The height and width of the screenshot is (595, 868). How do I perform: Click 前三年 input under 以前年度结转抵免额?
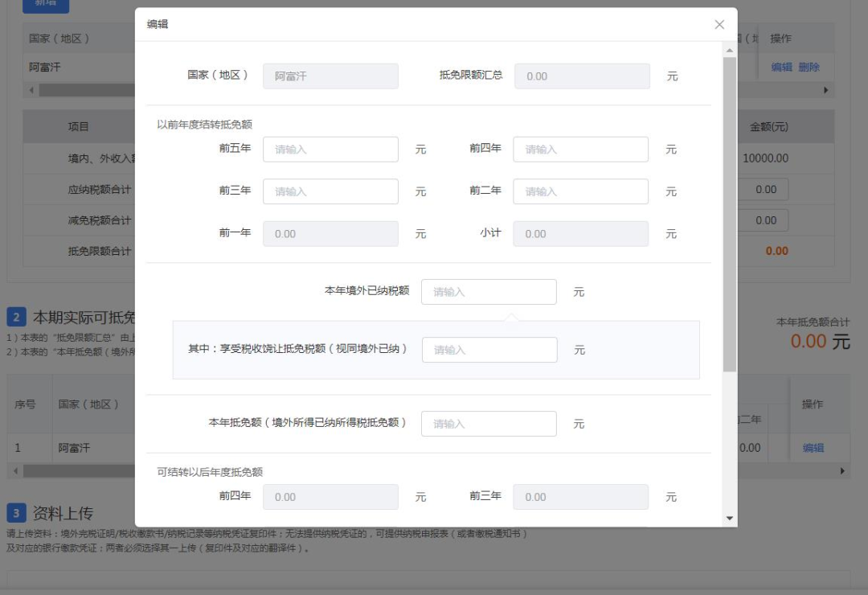coord(330,191)
